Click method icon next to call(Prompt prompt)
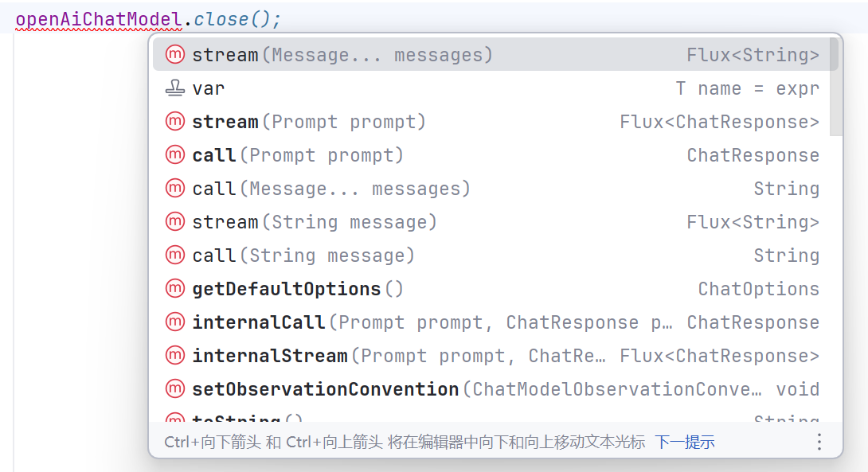 [175, 154]
